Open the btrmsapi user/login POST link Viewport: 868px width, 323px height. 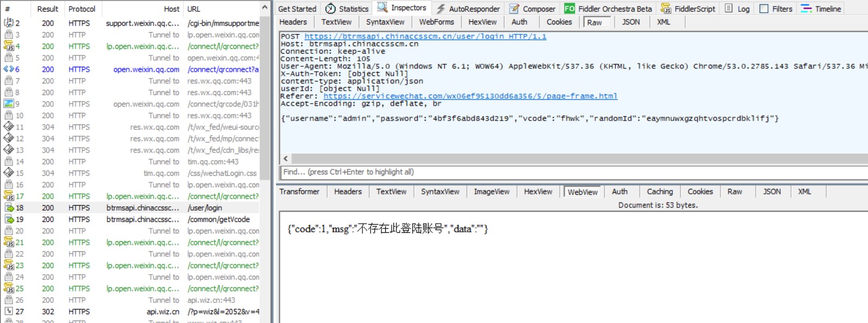(425, 36)
